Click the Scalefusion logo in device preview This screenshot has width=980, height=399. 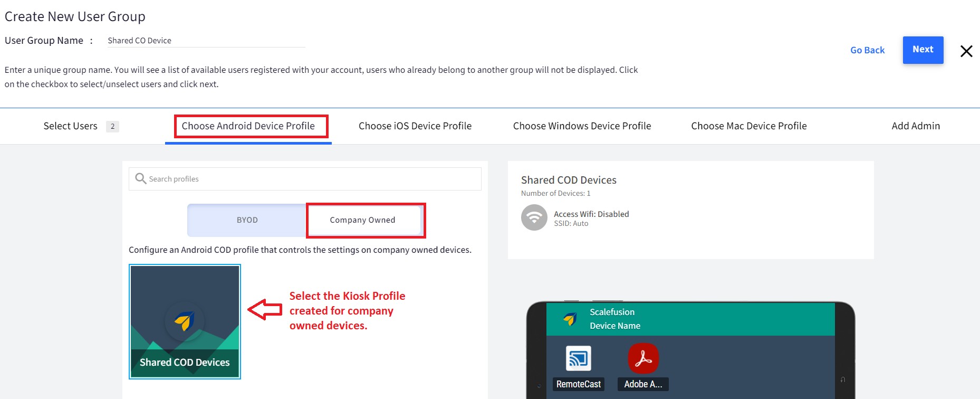coord(570,319)
